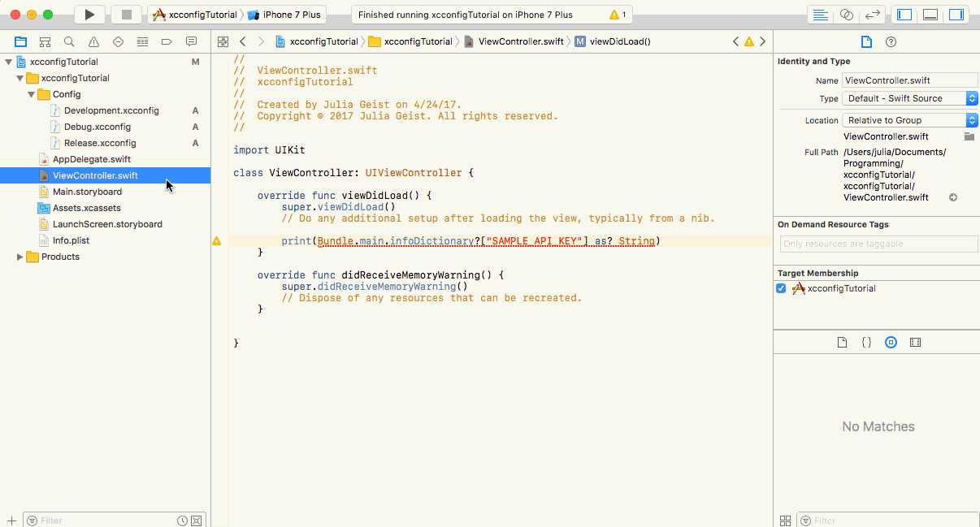Switch to Version editor
Image resolution: width=980 pixels, height=527 pixels.
[873, 15]
